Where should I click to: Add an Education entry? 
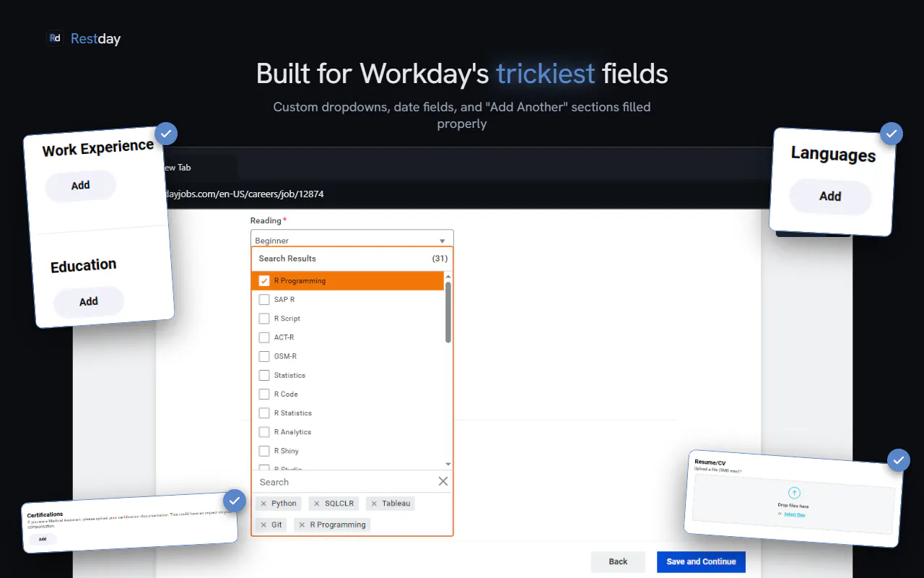click(89, 301)
